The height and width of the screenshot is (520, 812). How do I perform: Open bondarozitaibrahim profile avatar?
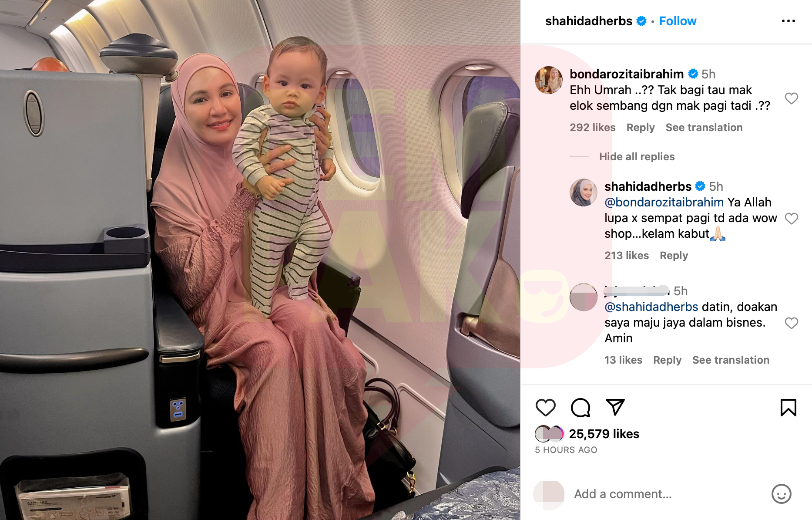click(549, 80)
